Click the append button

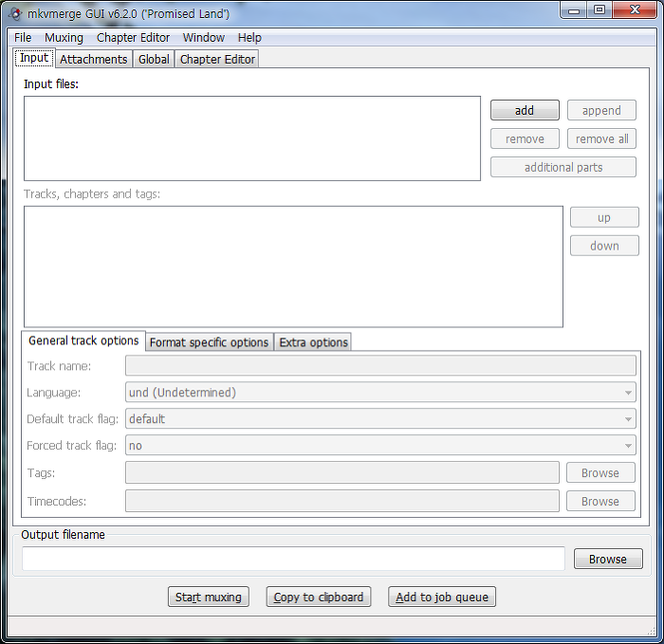pos(601,111)
